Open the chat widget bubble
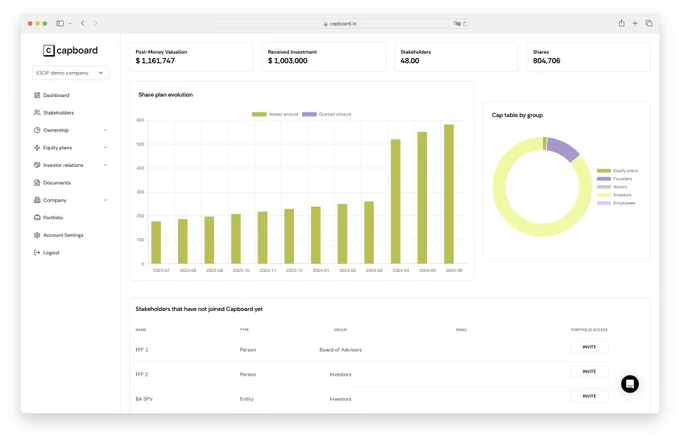Viewport: 680px width, 441px height. tap(630, 384)
